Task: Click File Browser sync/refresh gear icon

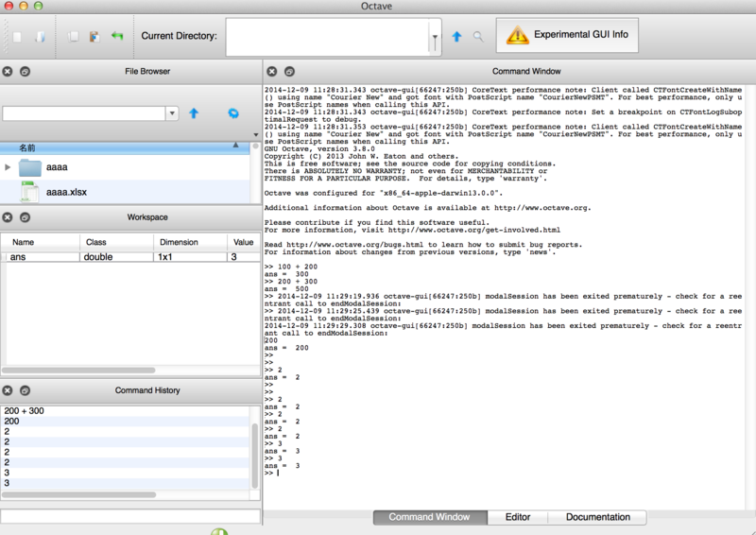Action: (x=233, y=113)
